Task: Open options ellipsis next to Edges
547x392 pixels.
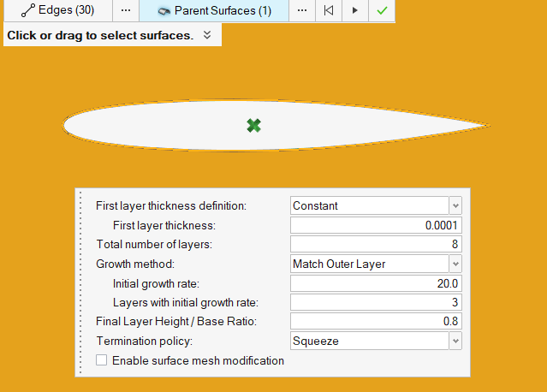Action: 125,11
